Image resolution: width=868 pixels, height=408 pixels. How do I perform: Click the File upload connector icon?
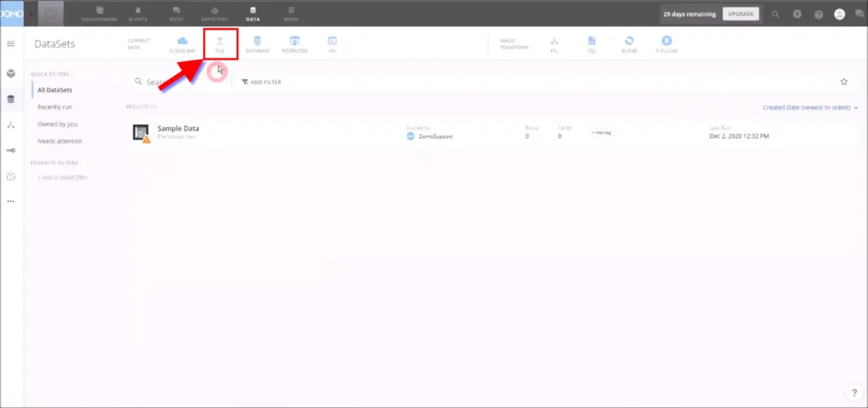(x=220, y=43)
